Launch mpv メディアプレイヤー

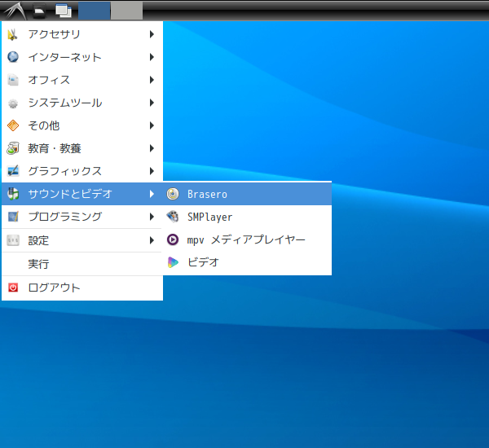click(x=247, y=239)
